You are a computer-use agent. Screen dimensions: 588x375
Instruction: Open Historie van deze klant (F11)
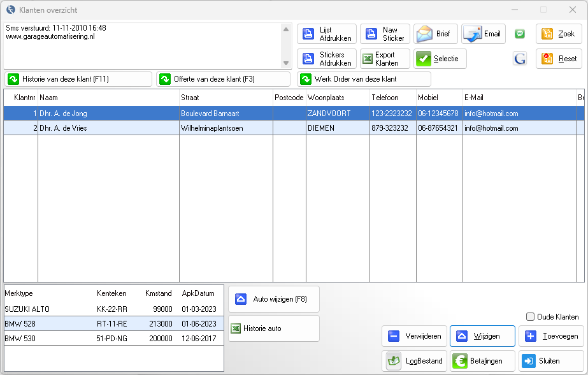pyautogui.click(x=78, y=79)
